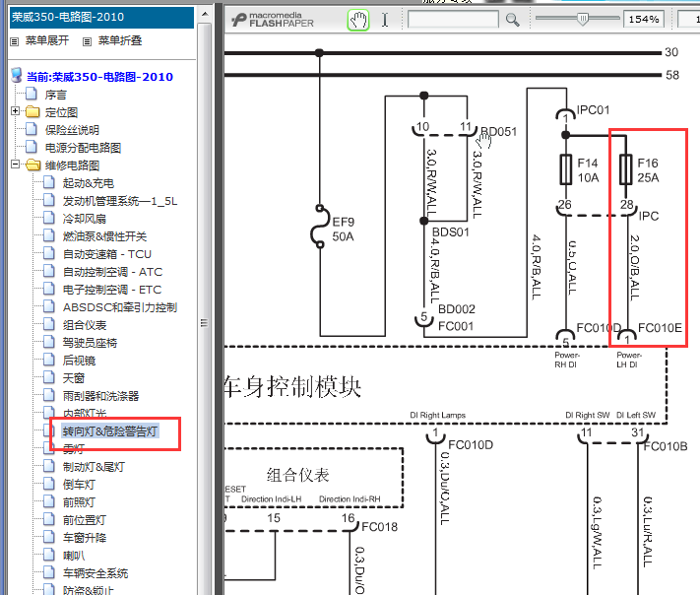The image size is (700, 595).
Task: Click the page icon beside 序言
Action: 32,94
